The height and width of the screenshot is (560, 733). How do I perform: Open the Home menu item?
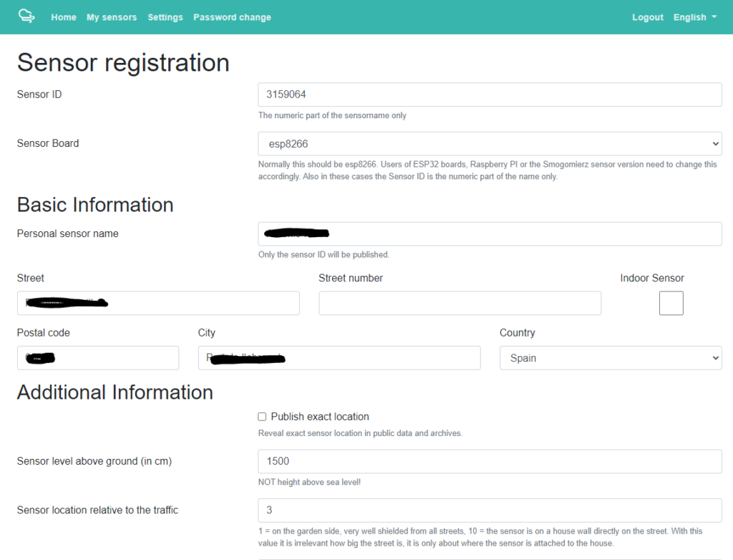[64, 17]
